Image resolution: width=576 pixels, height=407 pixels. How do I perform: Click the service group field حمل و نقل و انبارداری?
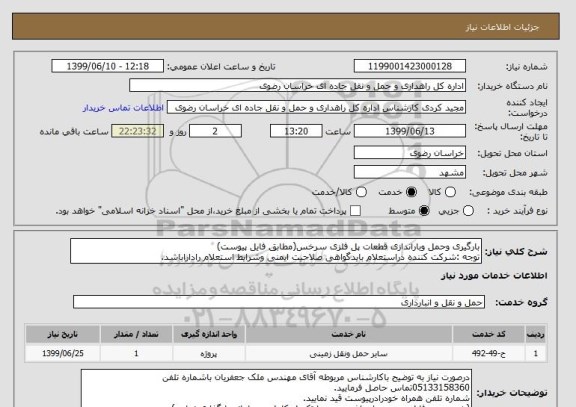pyautogui.click(x=279, y=302)
